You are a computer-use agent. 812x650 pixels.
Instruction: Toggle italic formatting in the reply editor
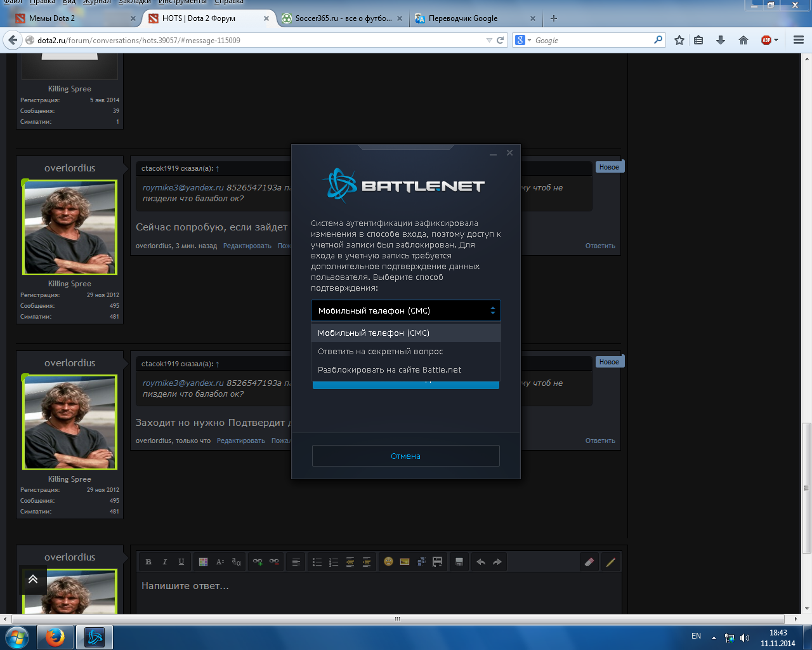tap(165, 562)
